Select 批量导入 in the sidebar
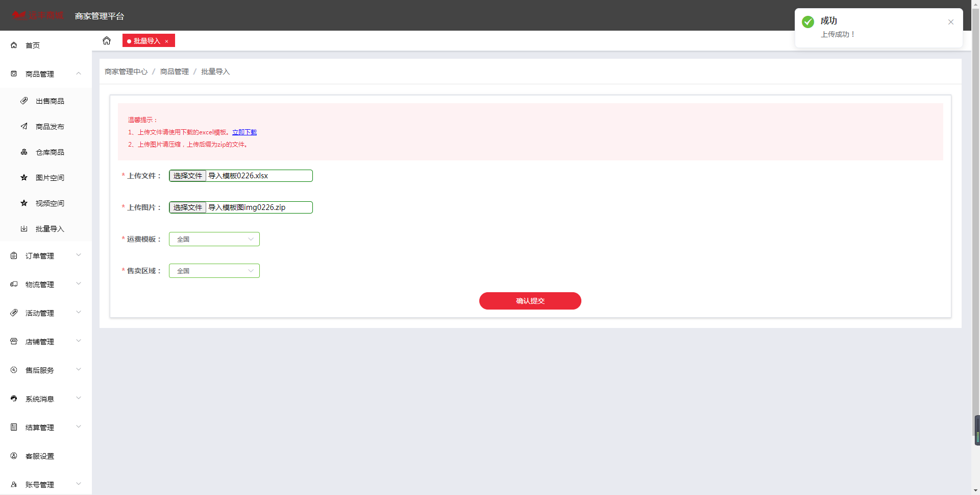980x495 pixels. coord(46,228)
